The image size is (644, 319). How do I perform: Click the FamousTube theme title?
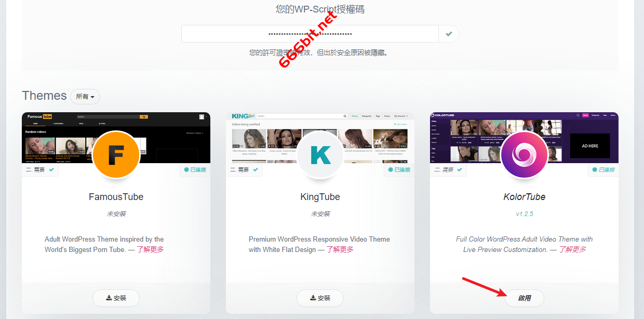pos(116,197)
